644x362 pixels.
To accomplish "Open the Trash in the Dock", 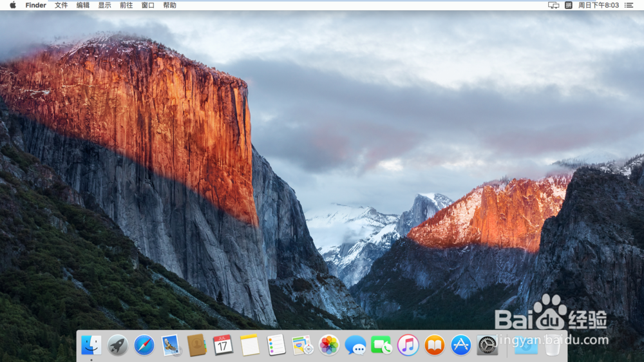I will point(553,345).
